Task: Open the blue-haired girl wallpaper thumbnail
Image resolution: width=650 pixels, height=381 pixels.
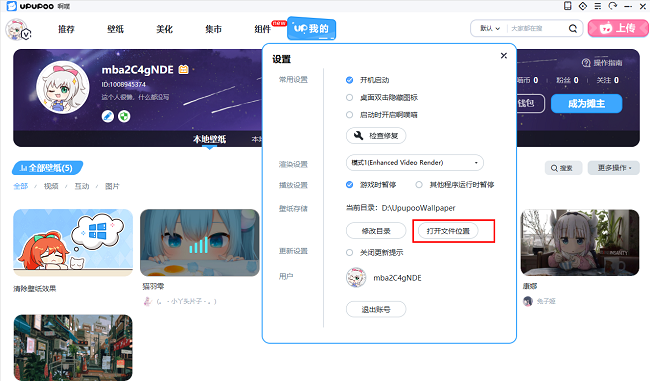Action: coord(200,243)
